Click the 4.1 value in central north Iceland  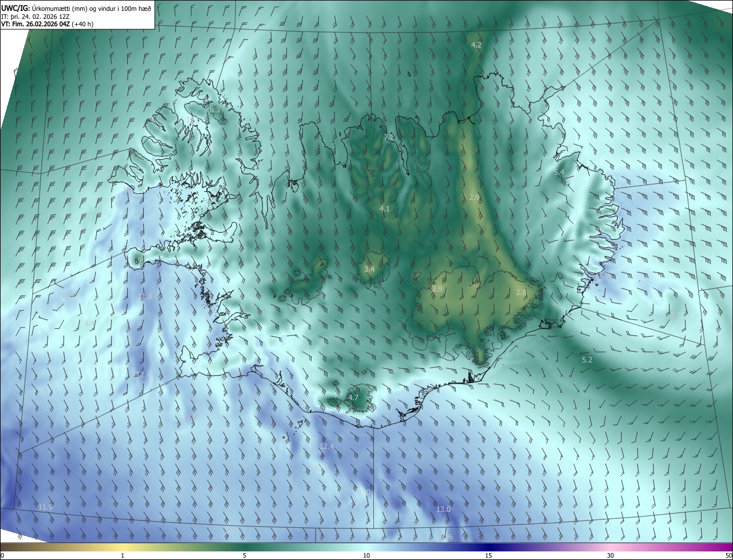coord(384,209)
